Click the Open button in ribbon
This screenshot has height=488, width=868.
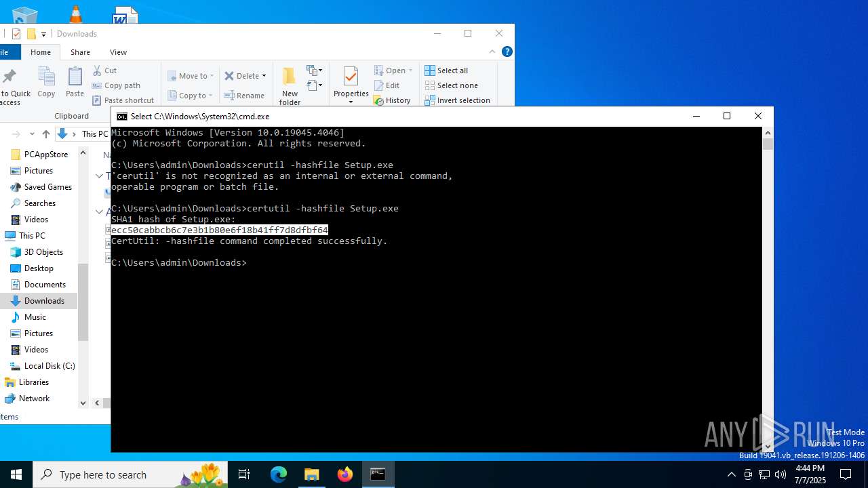tap(390, 70)
